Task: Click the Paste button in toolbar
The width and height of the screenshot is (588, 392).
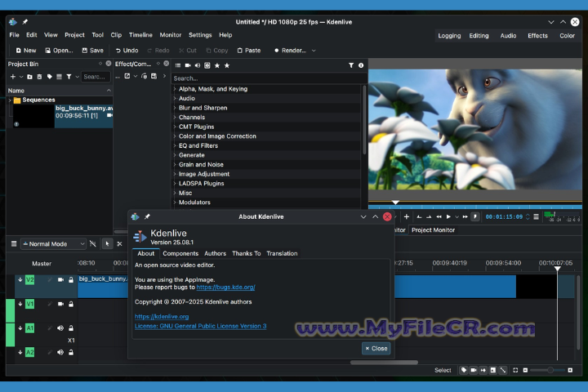Action: point(249,51)
